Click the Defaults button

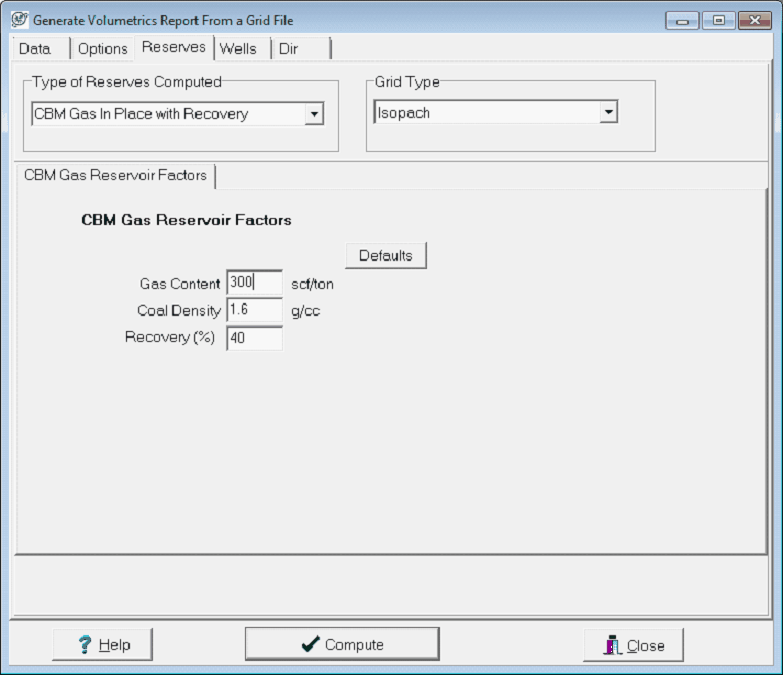385,255
